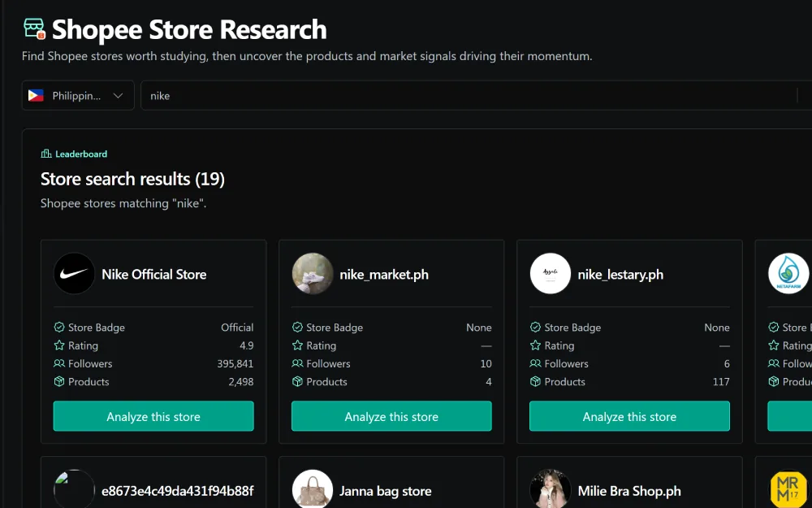Image resolution: width=812 pixels, height=508 pixels.
Task: Click the Milie Bra Shop.ph avatar
Action: (x=550, y=488)
